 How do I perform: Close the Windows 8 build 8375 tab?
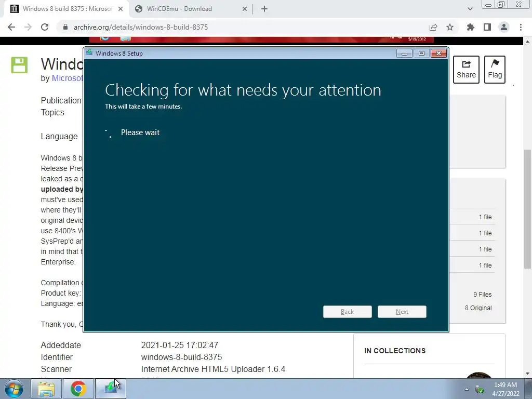121,9
